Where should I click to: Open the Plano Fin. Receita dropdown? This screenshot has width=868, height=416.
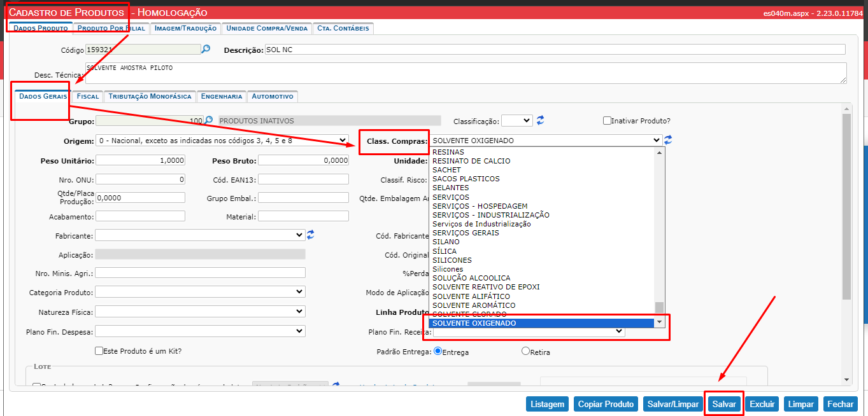tap(529, 331)
